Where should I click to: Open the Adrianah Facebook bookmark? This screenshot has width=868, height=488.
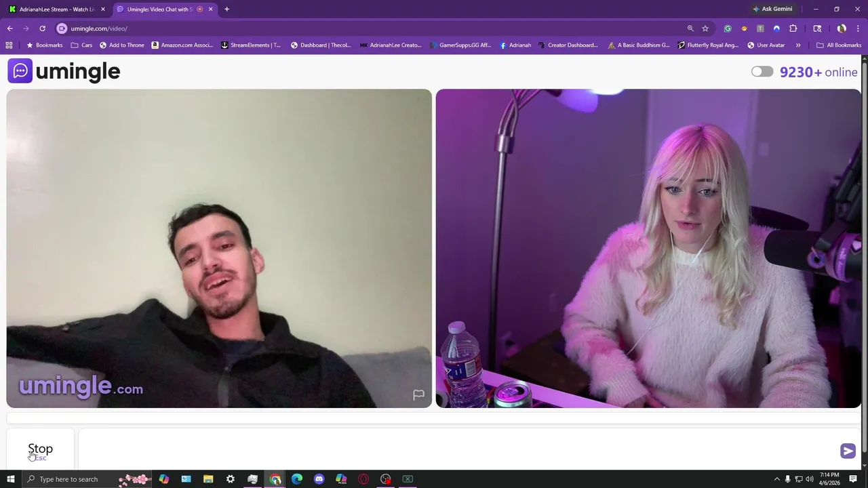coord(515,45)
